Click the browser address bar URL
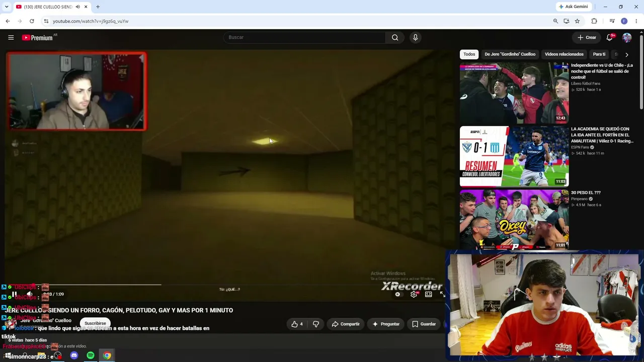Image resolution: width=644 pixels, height=362 pixels. pos(91,21)
